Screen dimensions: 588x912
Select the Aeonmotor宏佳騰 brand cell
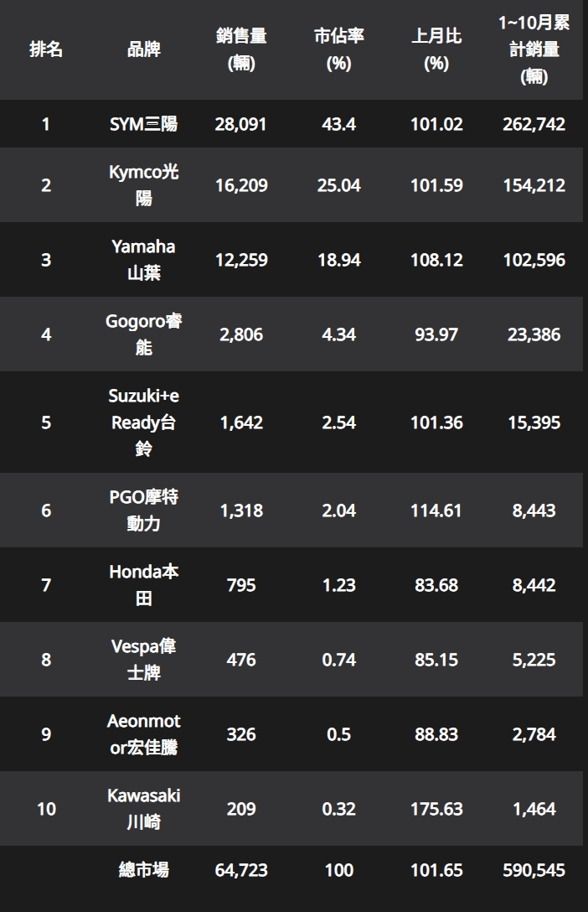(x=143, y=734)
